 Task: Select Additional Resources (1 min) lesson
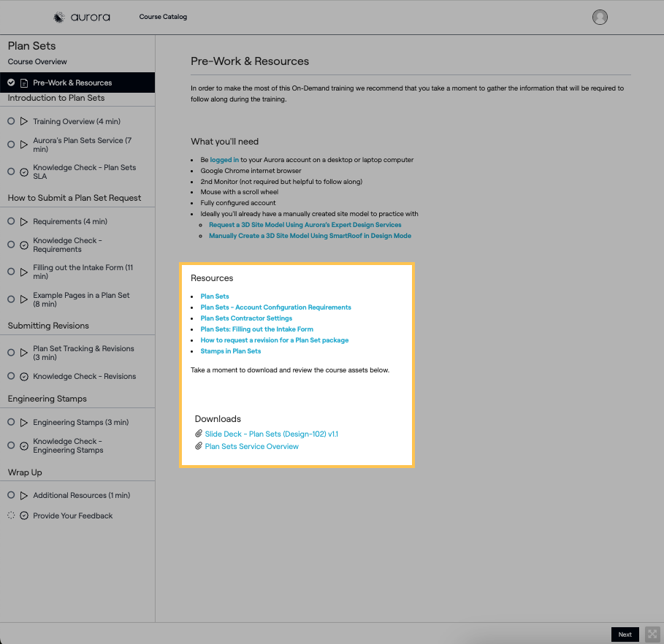pos(81,495)
